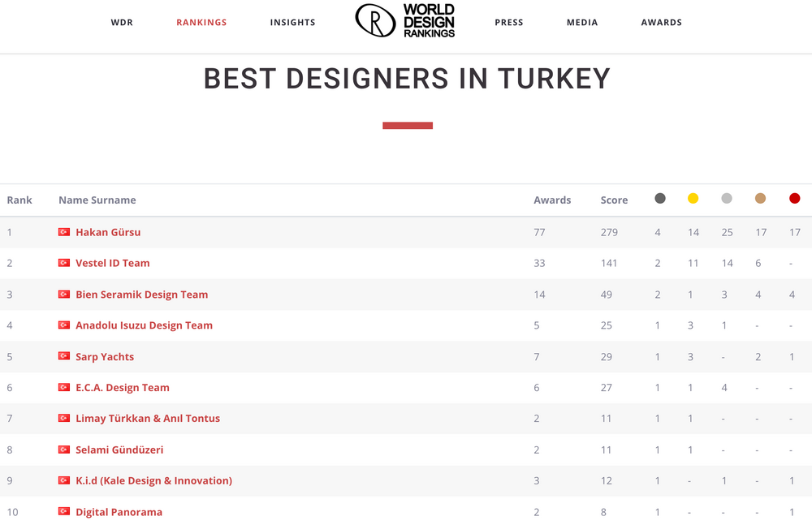The width and height of the screenshot is (812, 525).
Task: Open Bien Seramik Design Team link
Action: tap(141, 295)
